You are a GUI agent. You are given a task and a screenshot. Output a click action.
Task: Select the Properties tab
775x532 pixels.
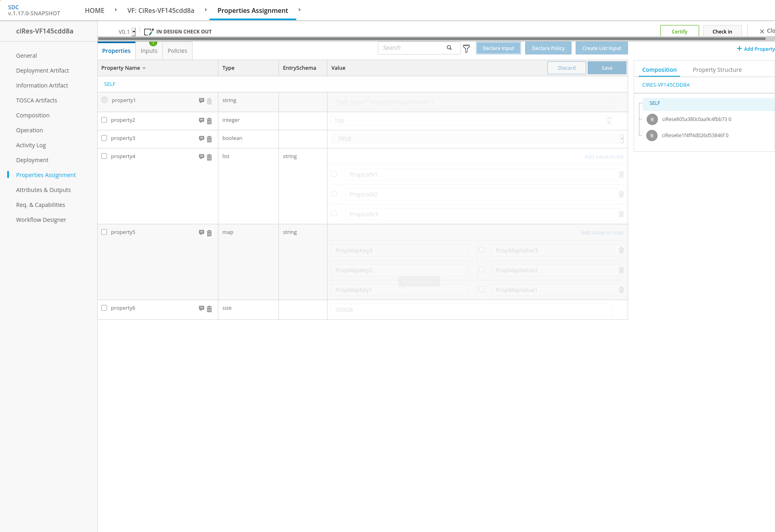tap(116, 51)
